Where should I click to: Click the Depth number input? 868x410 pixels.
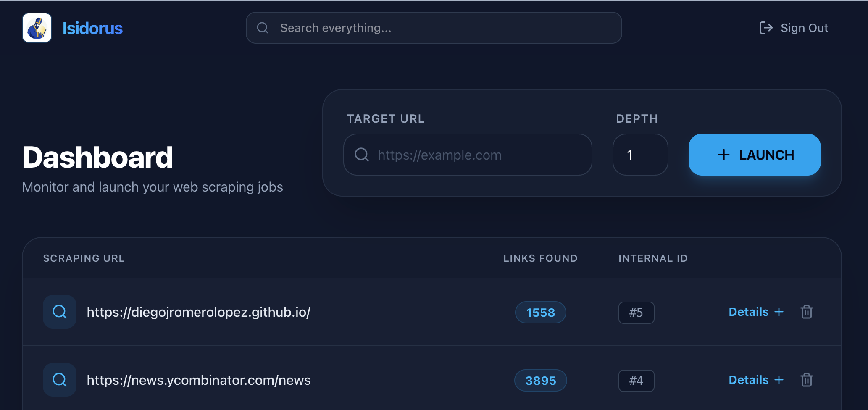pos(640,155)
